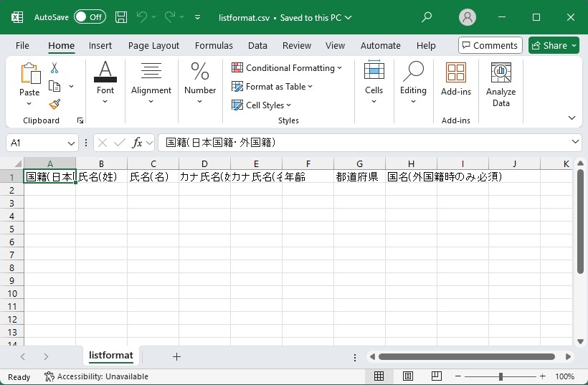Image resolution: width=588 pixels, height=385 pixels.
Task: Expand the Cells group
Action: click(374, 82)
